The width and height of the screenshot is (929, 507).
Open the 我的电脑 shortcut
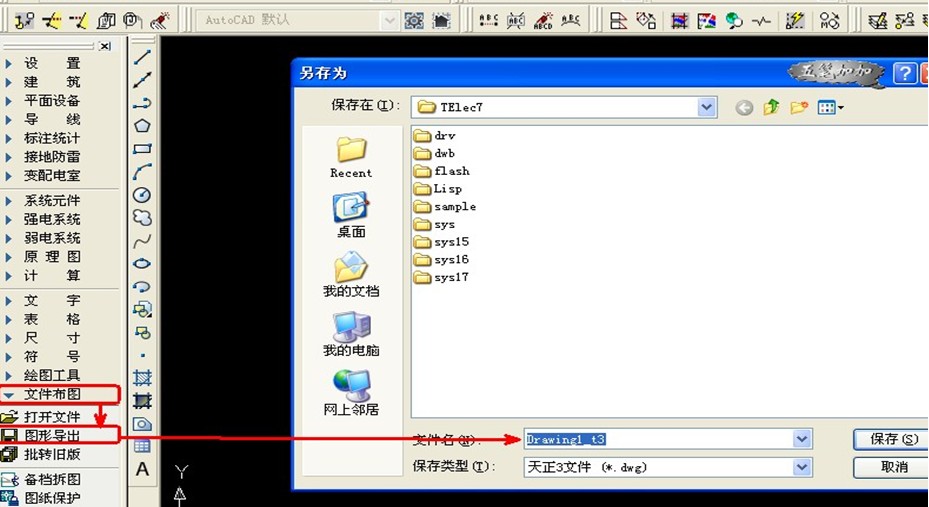coord(351,333)
